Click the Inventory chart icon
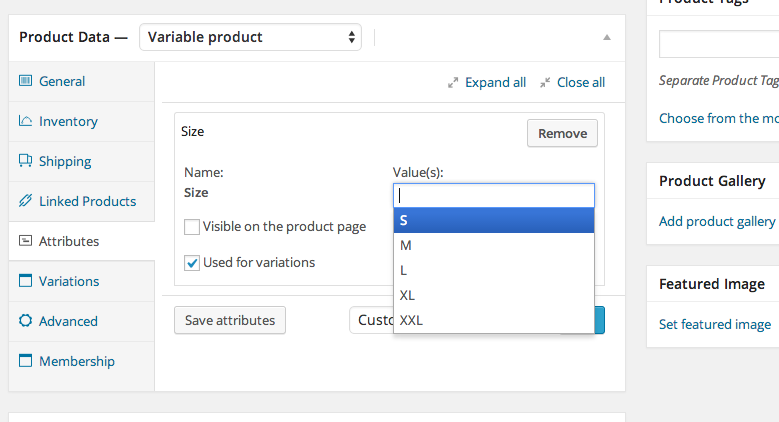Screen dimensions: 779x422 click(x=25, y=121)
